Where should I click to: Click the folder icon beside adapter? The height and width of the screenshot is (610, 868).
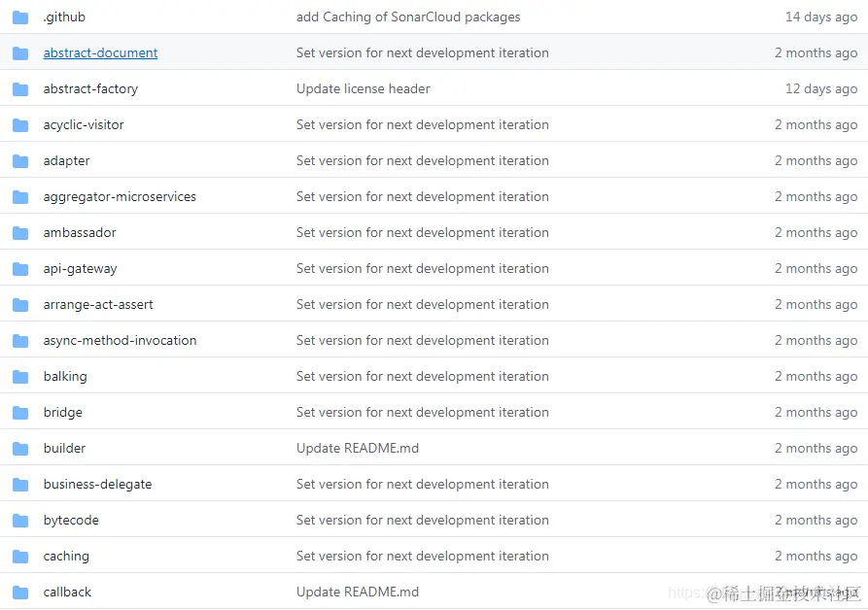point(20,161)
